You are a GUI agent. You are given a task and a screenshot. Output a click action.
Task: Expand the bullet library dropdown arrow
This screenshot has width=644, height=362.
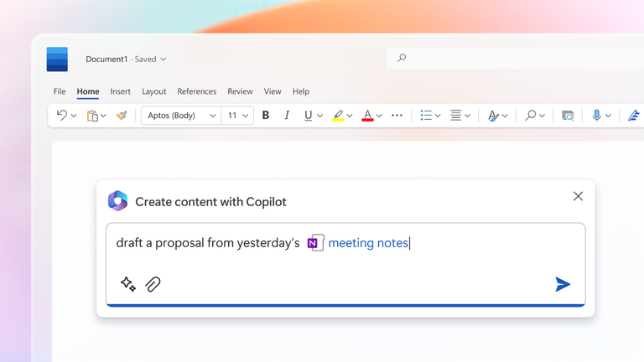coord(438,116)
